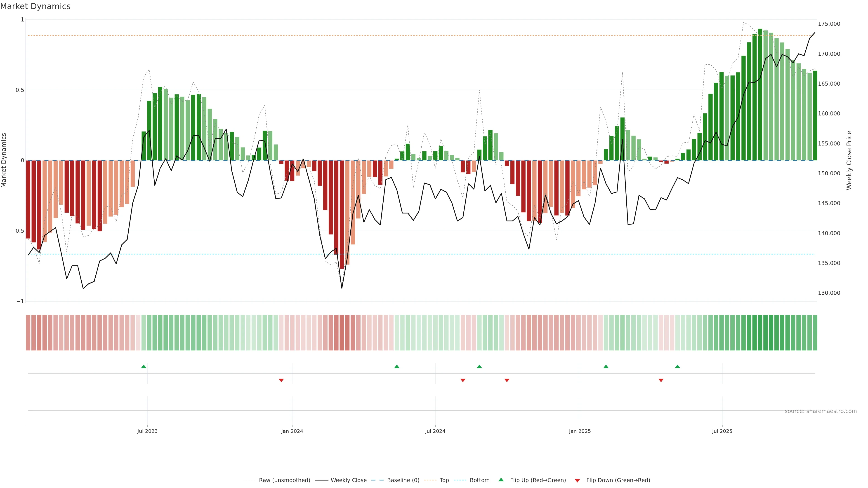The height and width of the screenshot is (488, 868).
Task: Toggle the Flip Down (Green→Red) legend entry
Action: tap(618, 480)
